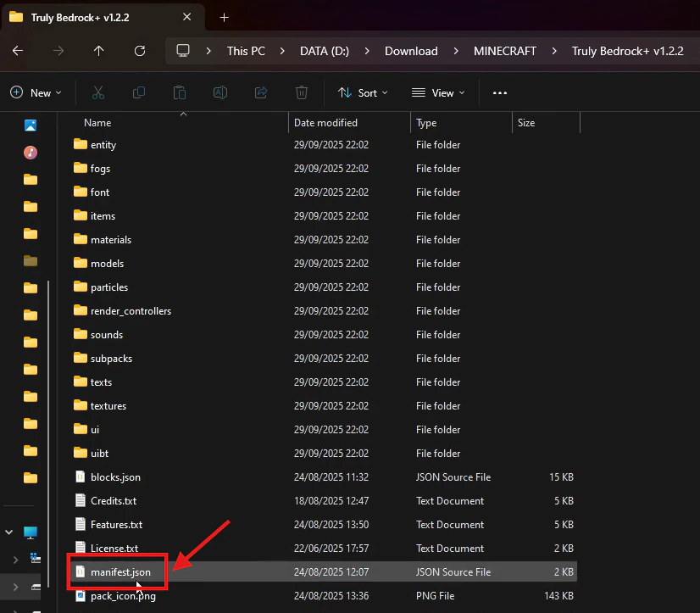Navigate to Download breadcrumb
This screenshot has height=613, width=700.
click(x=411, y=51)
